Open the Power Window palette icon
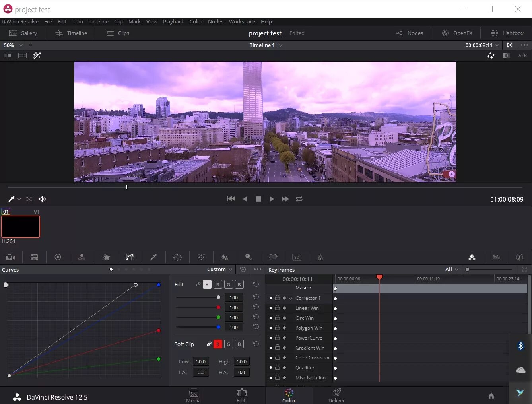This screenshot has height=404, width=532. 177,257
